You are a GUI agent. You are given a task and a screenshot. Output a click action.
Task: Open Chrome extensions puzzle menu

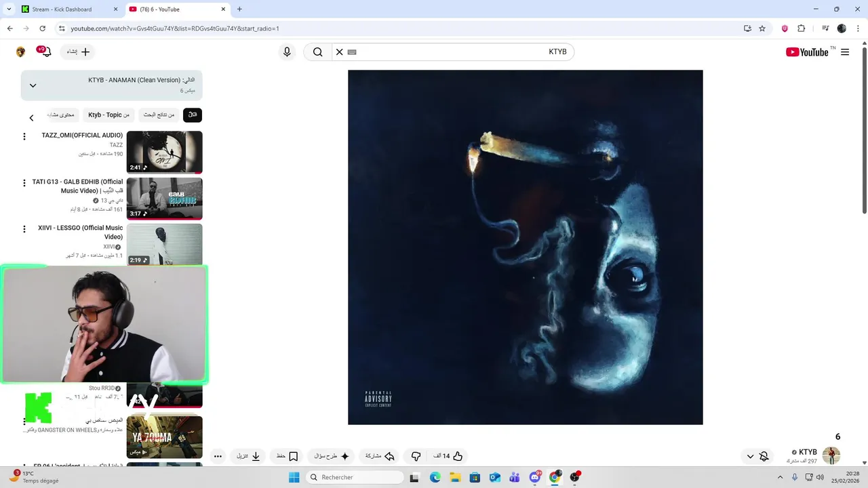point(802,28)
